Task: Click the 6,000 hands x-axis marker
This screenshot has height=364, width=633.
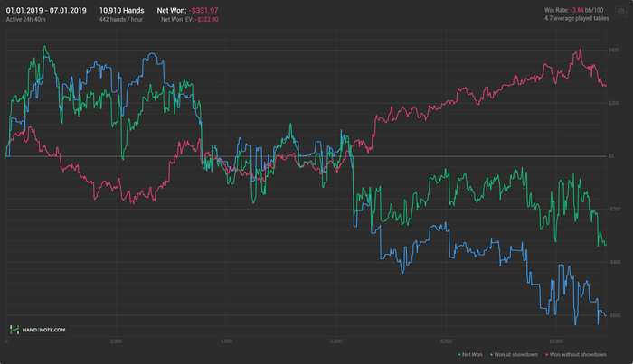Action: (x=335, y=341)
